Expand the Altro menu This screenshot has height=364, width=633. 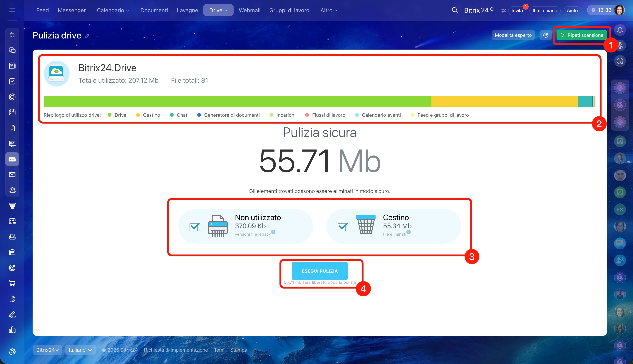(329, 10)
